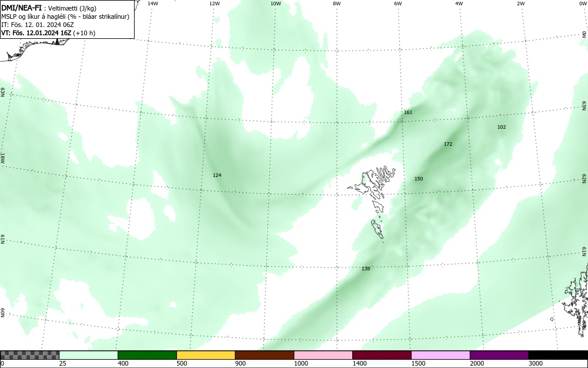Screen dimensions: 588x368
Task: Click the 10W longitude label
Action: click(276, 4)
